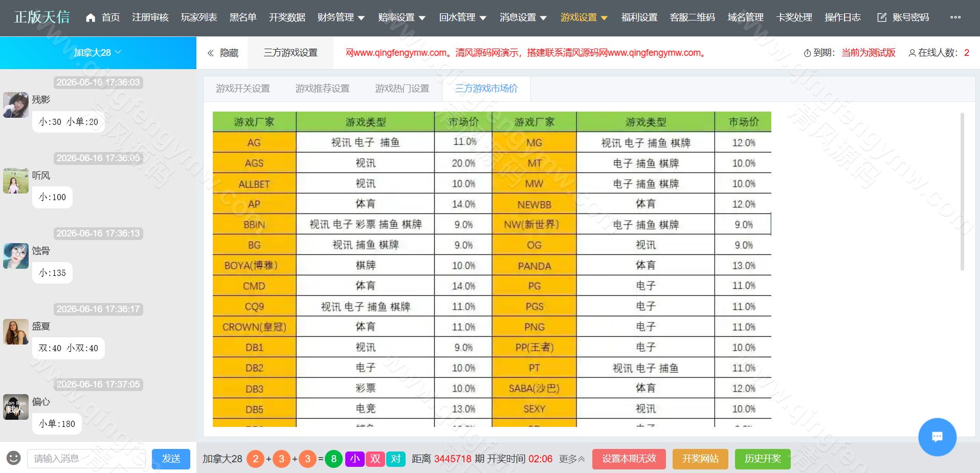Expand the 加拿大28 room dropdown
Image resolution: width=980 pixels, height=473 pixels.
pos(98,53)
